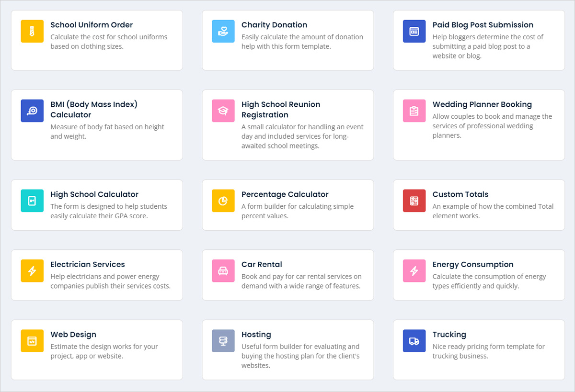Click the Hosting server icon
The width and height of the screenshot is (575, 392).
tap(223, 341)
